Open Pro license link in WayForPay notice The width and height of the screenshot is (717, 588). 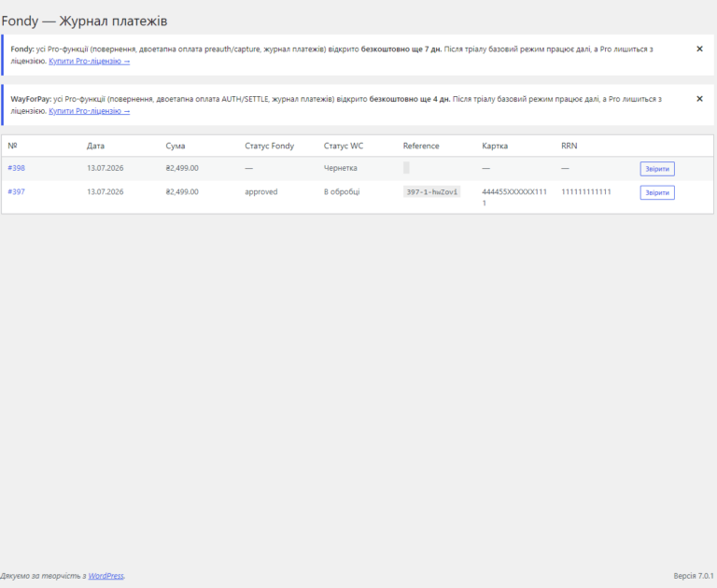pyautogui.click(x=90, y=111)
